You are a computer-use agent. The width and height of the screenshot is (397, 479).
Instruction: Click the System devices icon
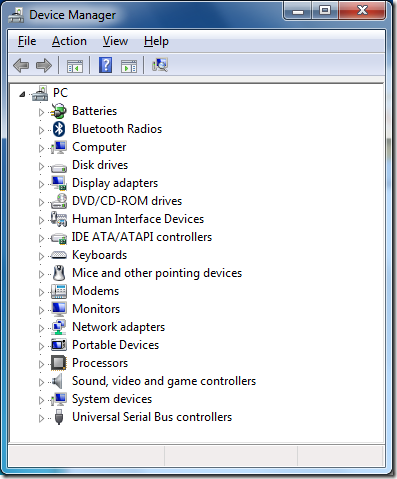(x=59, y=399)
